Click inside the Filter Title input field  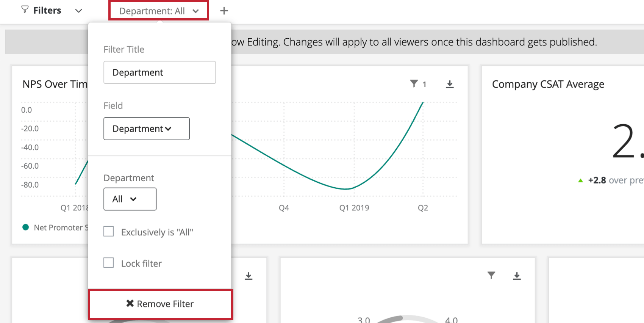(x=159, y=72)
